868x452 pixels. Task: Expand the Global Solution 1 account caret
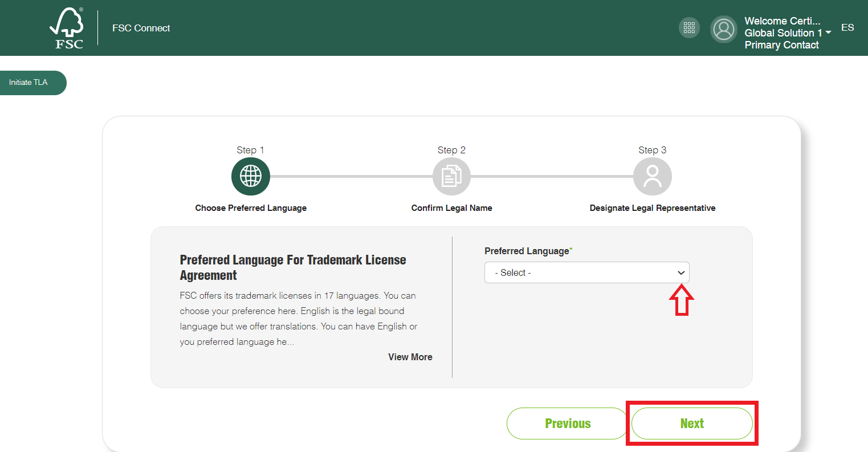click(828, 33)
